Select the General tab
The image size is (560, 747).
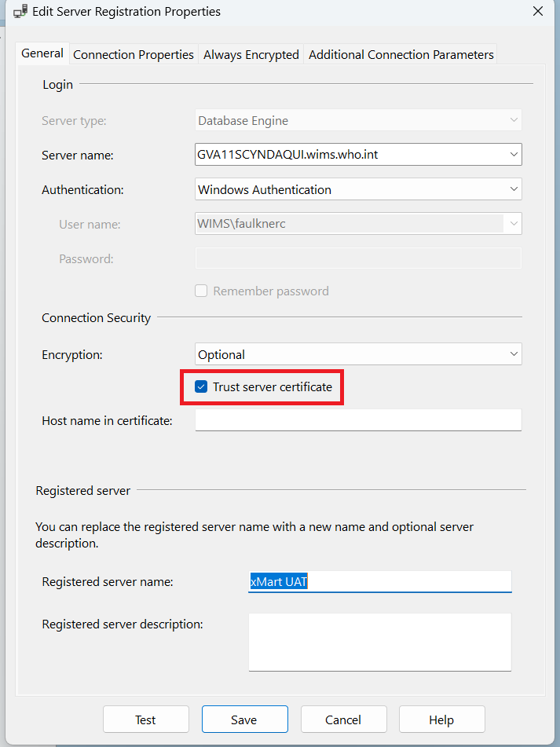42,53
